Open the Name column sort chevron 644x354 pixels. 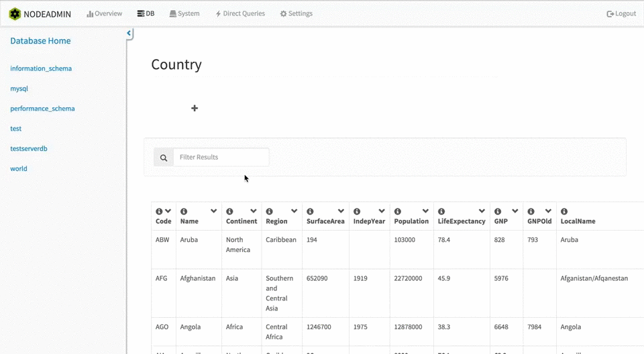coord(213,211)
